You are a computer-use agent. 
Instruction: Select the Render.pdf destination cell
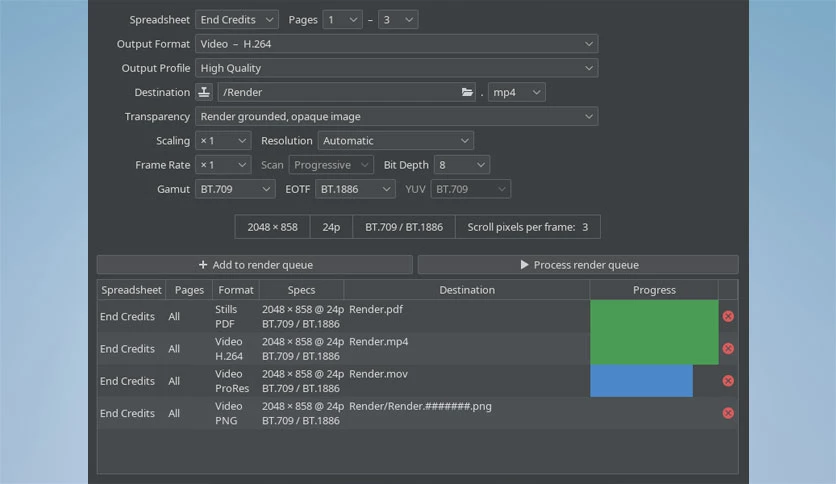(468, 316)
